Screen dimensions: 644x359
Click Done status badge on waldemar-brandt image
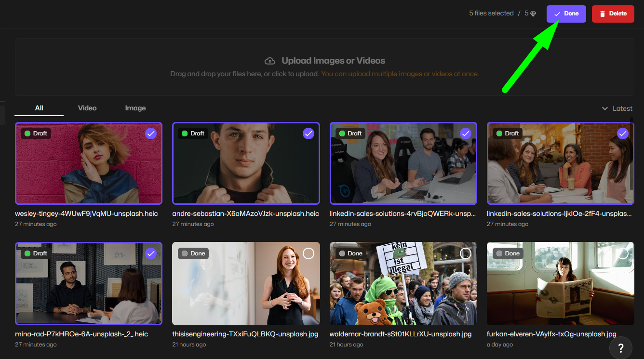(350, 253)
